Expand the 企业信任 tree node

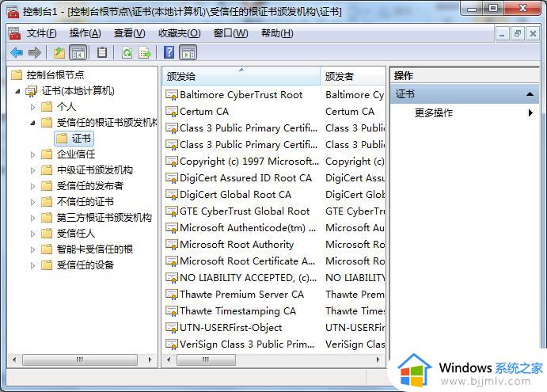[32, 154]
